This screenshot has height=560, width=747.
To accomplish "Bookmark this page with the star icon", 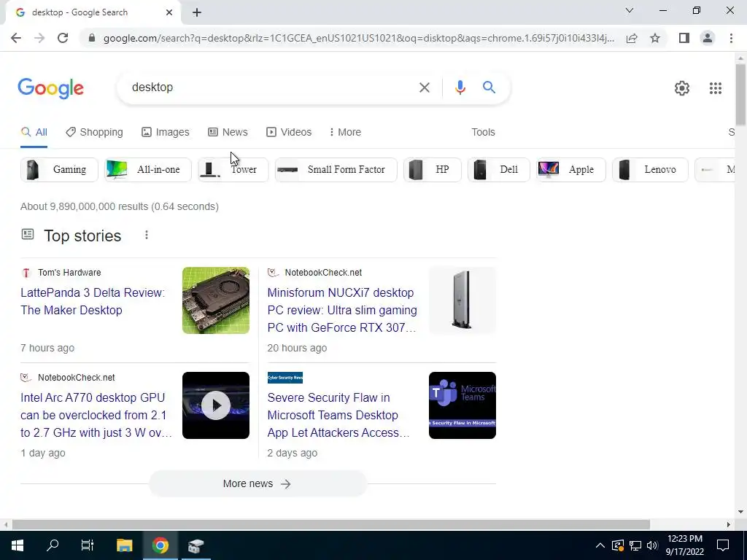I will click(655, 38).
